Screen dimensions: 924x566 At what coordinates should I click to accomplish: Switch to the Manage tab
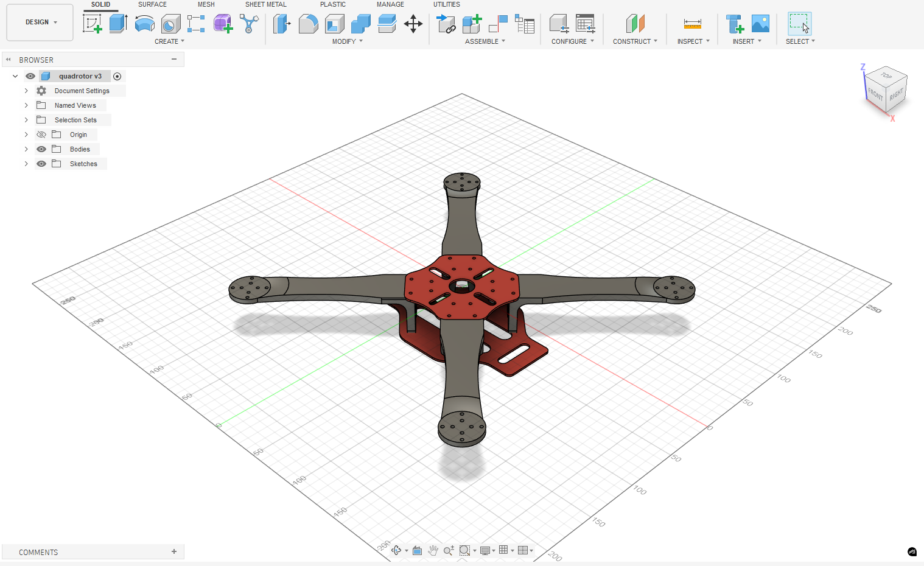point(390,4)
